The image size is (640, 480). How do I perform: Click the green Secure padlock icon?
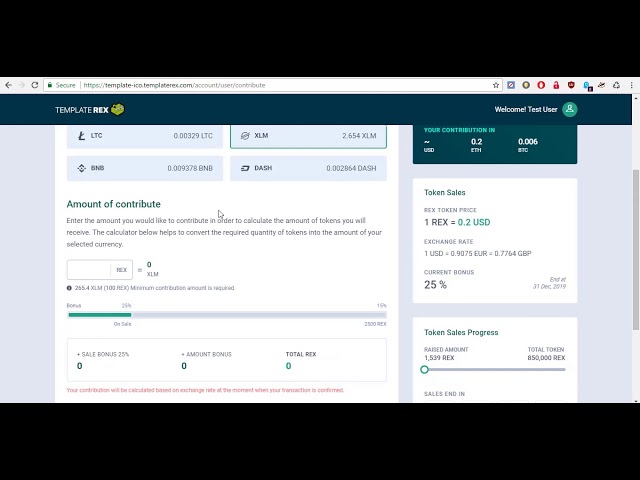pyautogui.click(x=50, y=85)
